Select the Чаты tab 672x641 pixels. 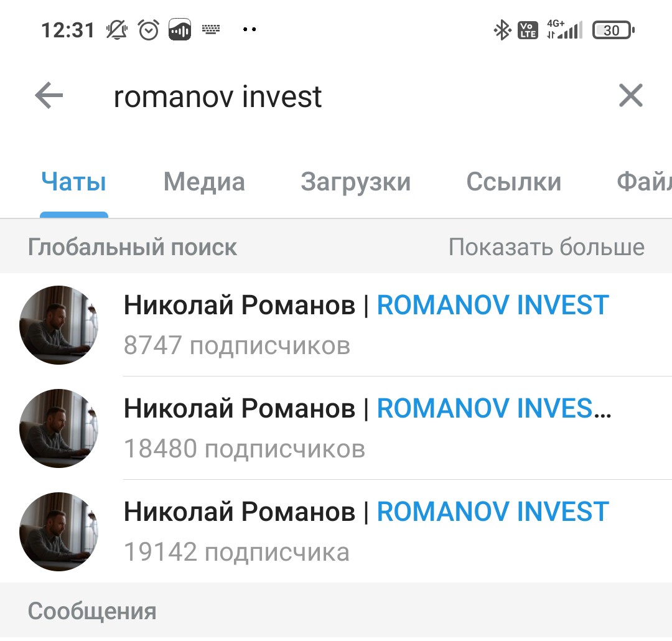(73, 181)
